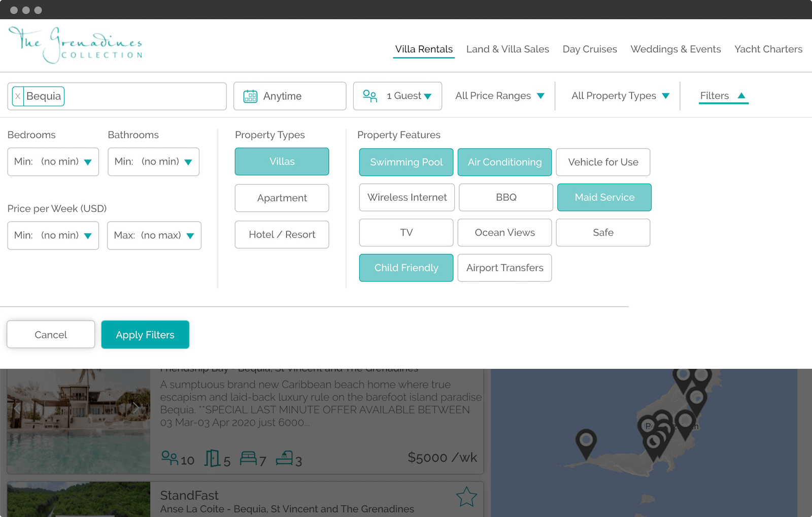The height and width of the screenshot is (517, 812).
Task: Click the Grenadines Collection logo
Action: point(75,45)
